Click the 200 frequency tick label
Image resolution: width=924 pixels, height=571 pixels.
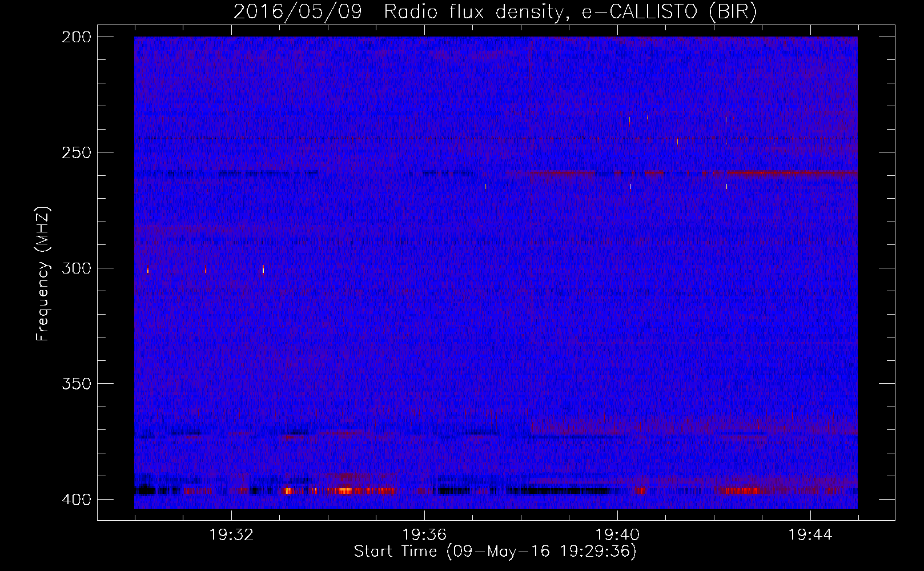coord(77,37)
